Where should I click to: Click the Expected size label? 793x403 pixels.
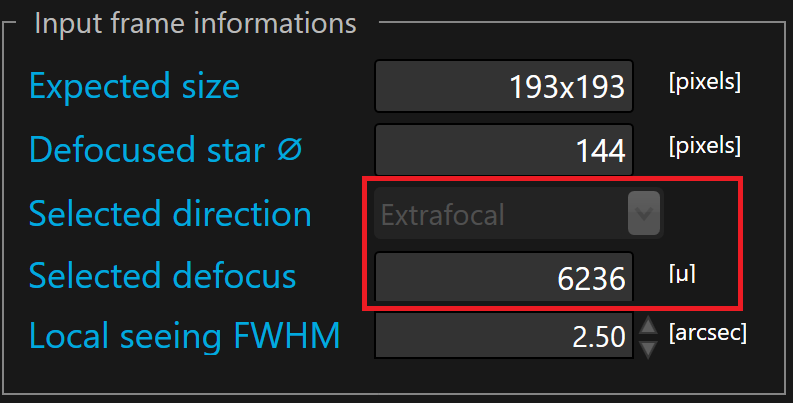pos(134,86)
